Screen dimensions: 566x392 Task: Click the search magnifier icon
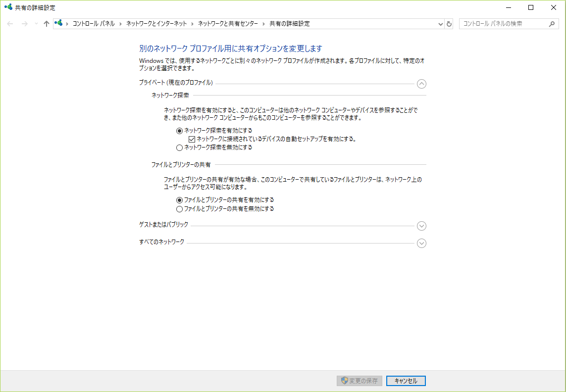pos(551,23)
